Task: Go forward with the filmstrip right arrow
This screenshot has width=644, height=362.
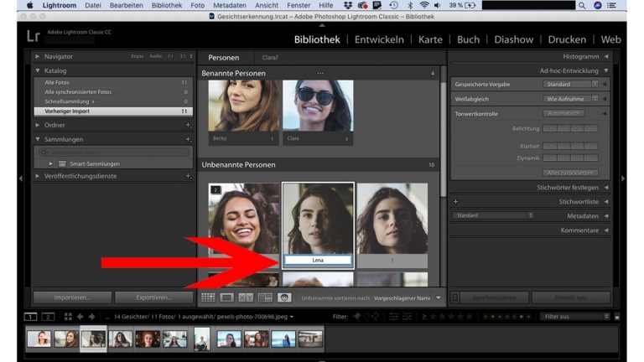Action: pos(91,317)
